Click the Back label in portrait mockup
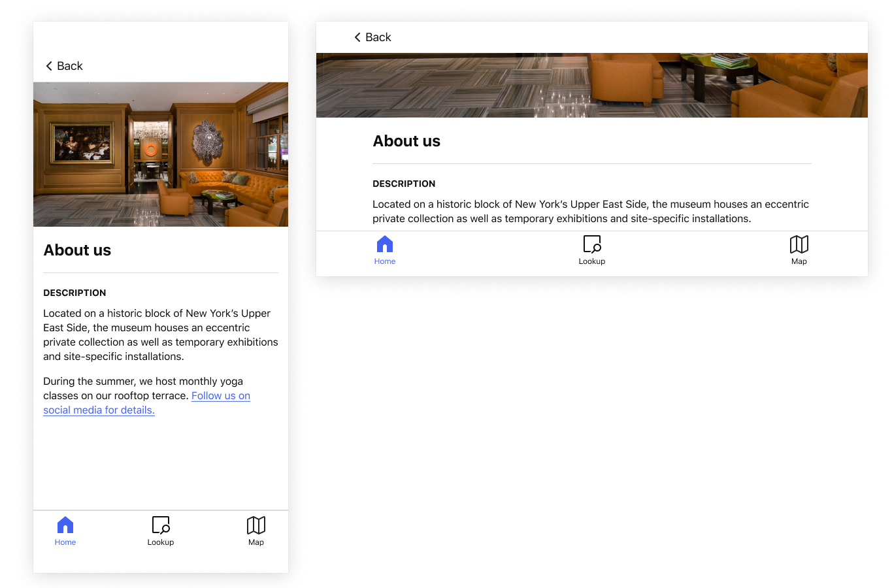Viewport: 892px width, 588px height. tap(70, 66)
